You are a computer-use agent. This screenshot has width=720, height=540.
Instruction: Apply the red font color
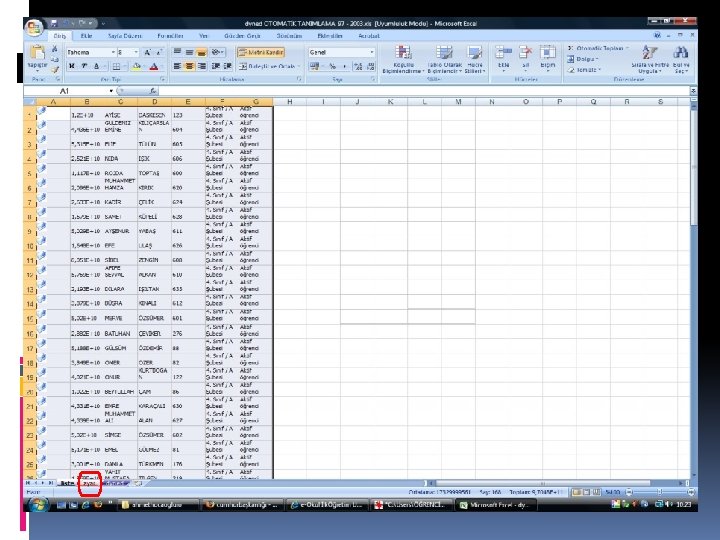coord(154,67)
